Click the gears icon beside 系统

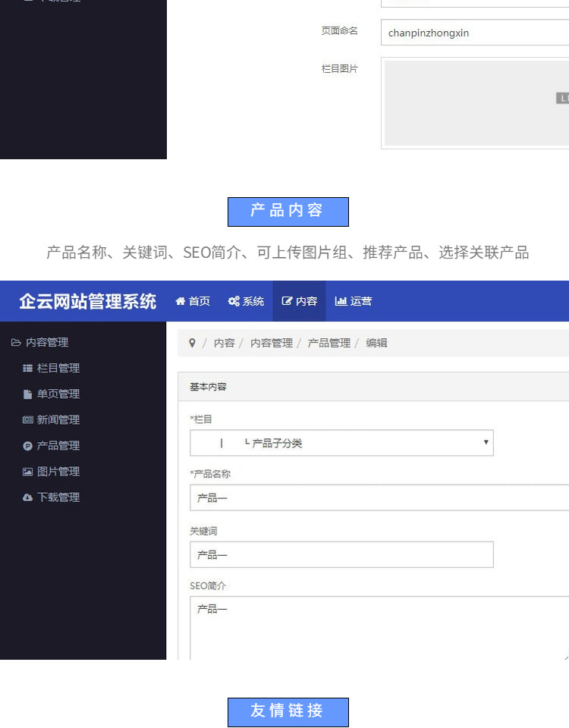coord(234,301)
